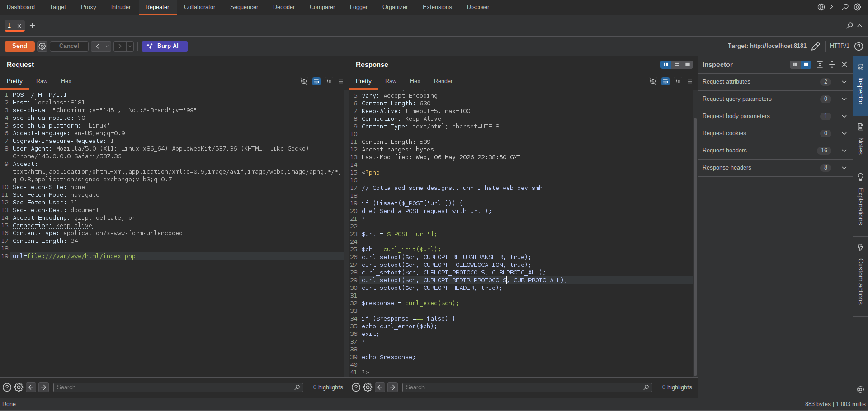Open side panel settings gear at bottom right
This screenshot has height=411, width=868.
point(860,389)
